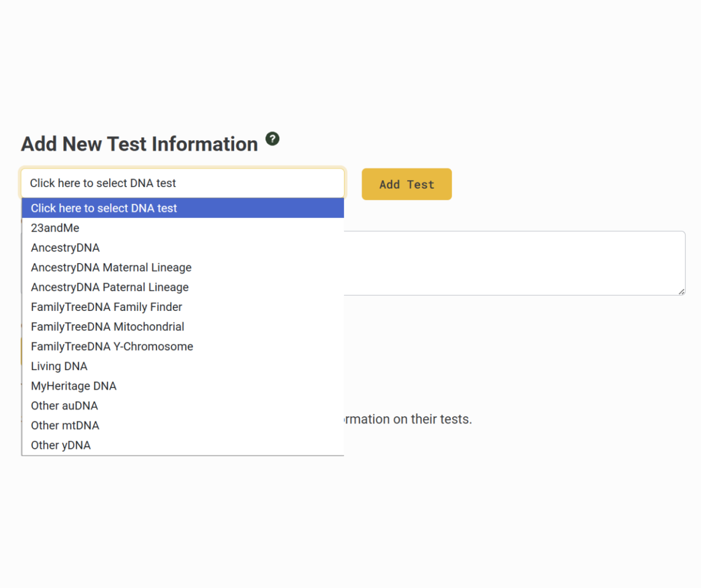701x588 pixels.
Task: Choose FamilyTreeDNA Family Finder
Action: [x=183, y=307]
